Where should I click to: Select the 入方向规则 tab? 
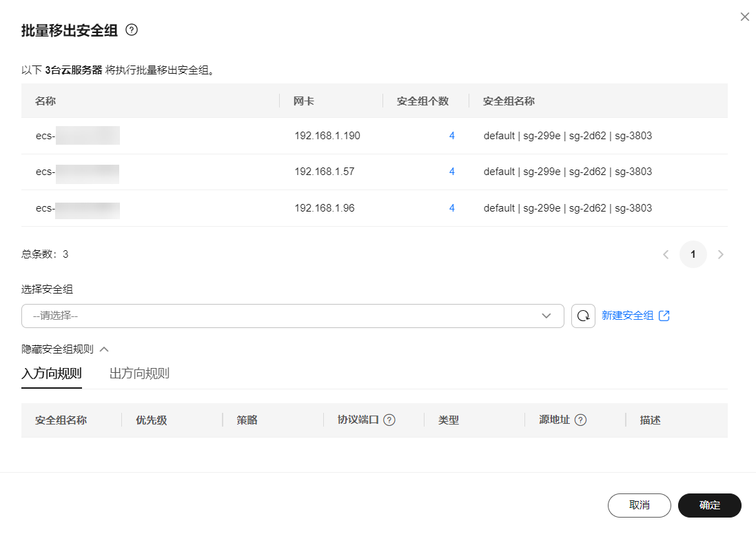[51, 374]
